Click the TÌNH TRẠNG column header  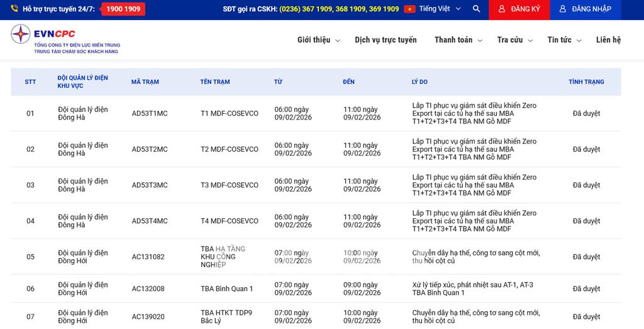586,82
